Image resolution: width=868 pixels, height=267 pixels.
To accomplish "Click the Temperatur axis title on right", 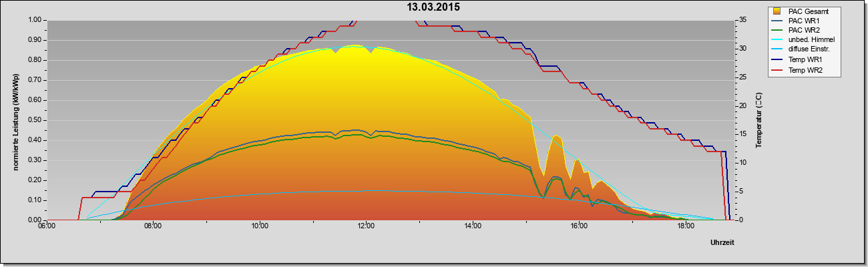I will pyautogui.click(x=759, y=120).
